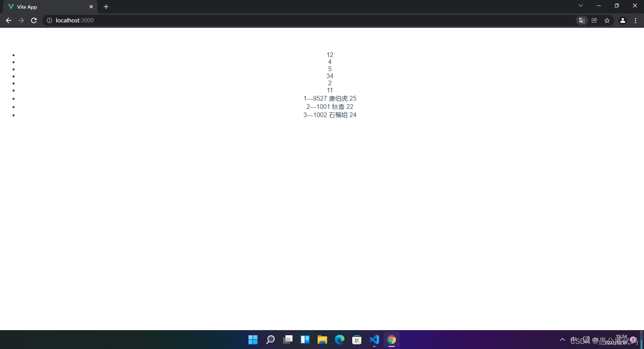Switch to Visual Studio Code
The width and height of the screenshot is (644, 349).
pos(374,340)
